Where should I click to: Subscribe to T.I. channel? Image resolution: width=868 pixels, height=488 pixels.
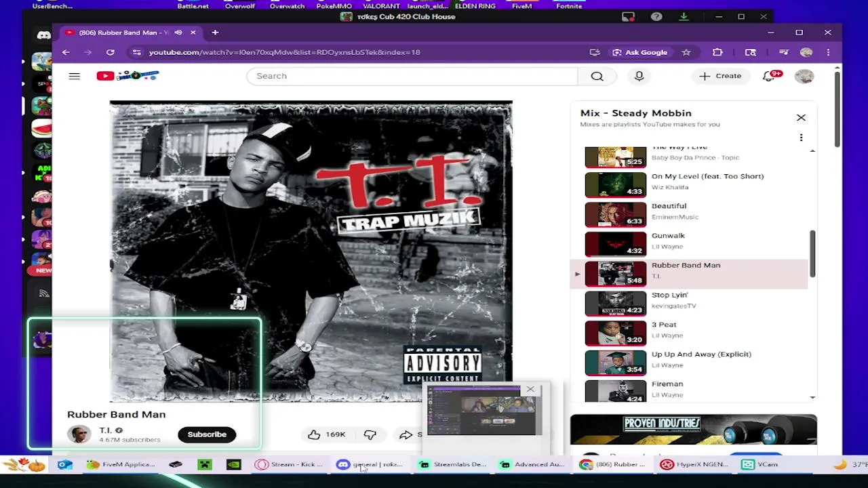click(x=207, y=434)
